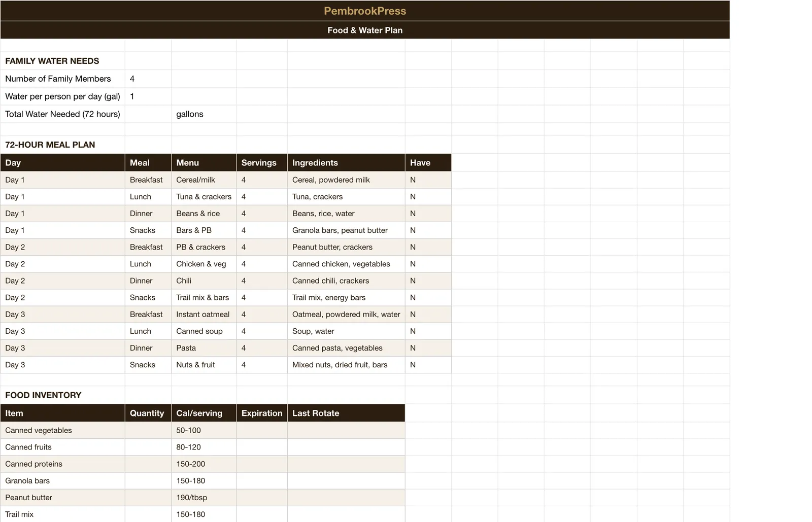Image resolution: width=812 pixels, height=522 pixels.
Task: Select the Canned vegetables item cell
Action: coord(62,430)
